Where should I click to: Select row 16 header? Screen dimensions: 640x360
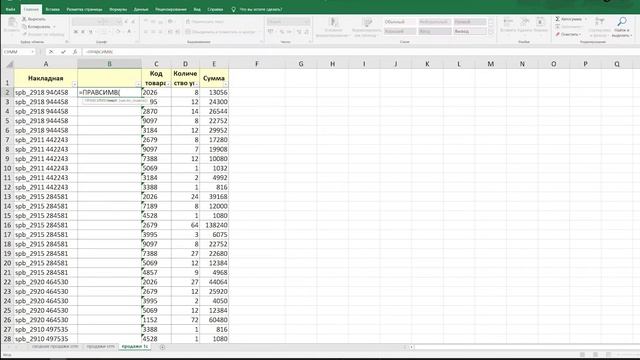(x=7, y=225)
